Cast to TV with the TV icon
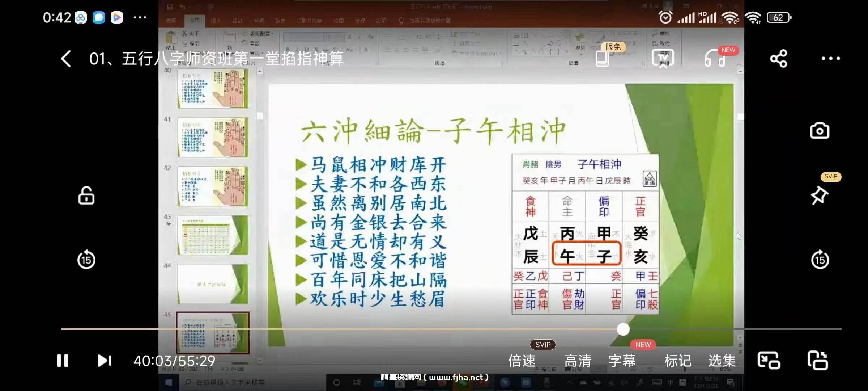Screen dimensions: 868x391 663,59
